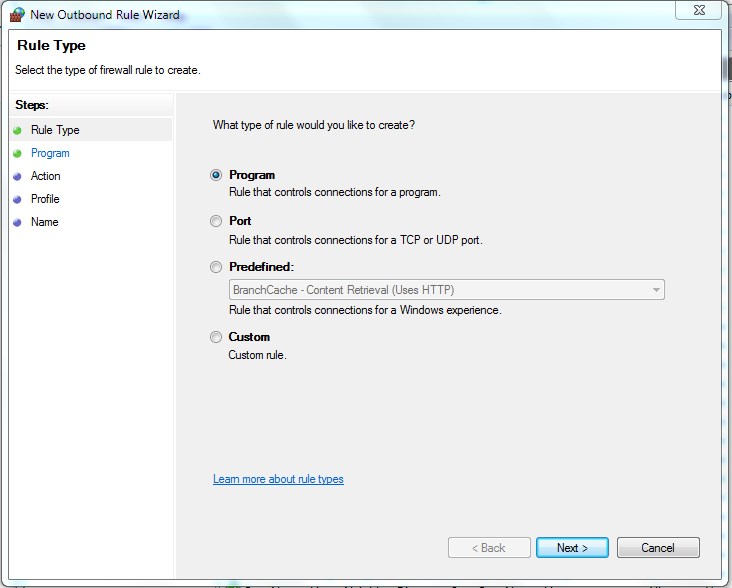732x588 pixels.
Task: Close the New Outbound Rule Wizard window
Action: [x=697, y=10]
